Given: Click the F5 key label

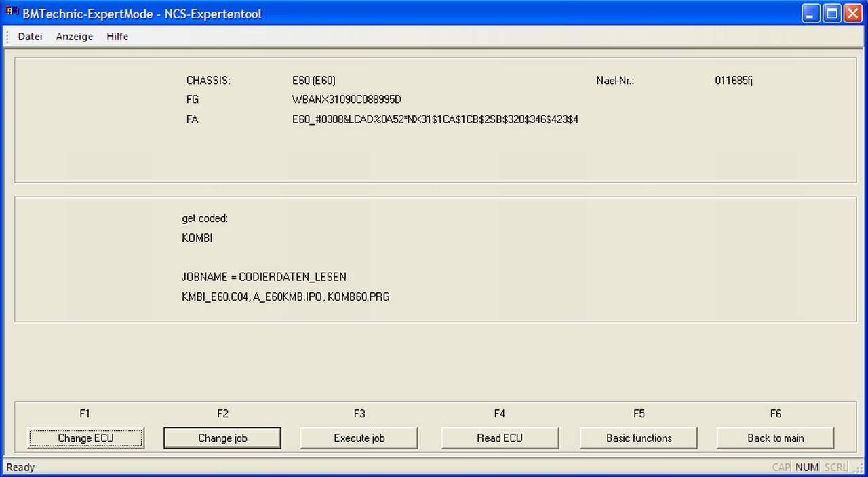Looking at the screenshot, I should coord(639,413).
